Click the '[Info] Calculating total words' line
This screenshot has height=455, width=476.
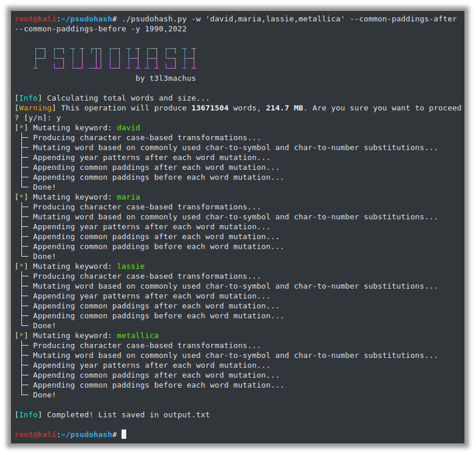point(112,98)
